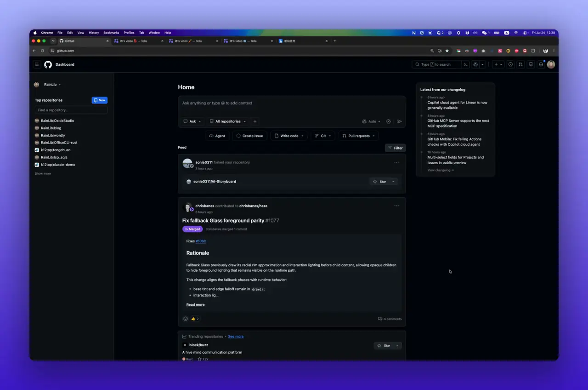Viewport: 588px width, 390px height.
Task: Add a reaction with the smiley icon
Action: click(186, 319)
